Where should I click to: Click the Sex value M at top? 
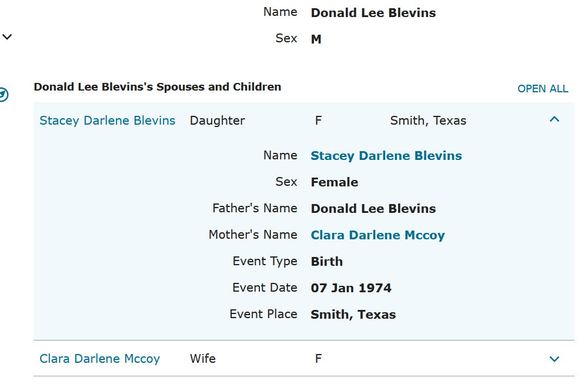click(316, 39)
